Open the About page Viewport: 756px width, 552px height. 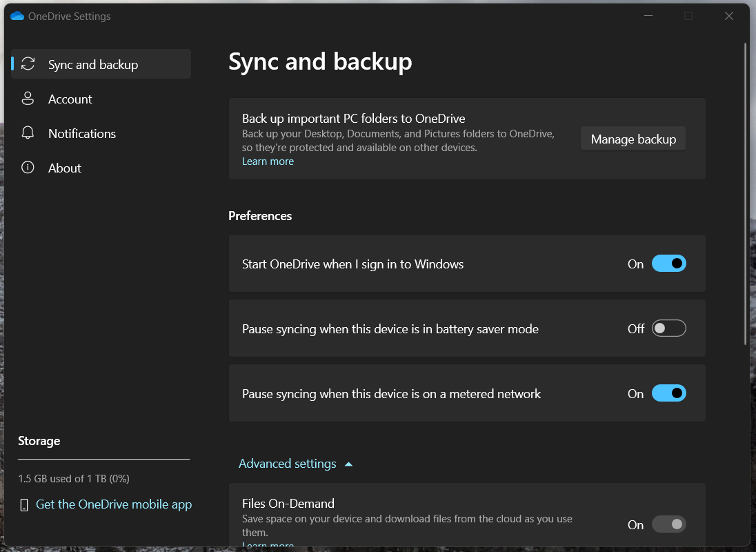101,168
